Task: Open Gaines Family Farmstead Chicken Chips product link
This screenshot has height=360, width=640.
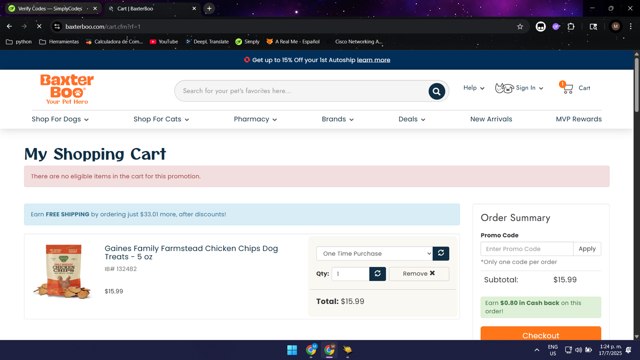Action: click(191, 252)
